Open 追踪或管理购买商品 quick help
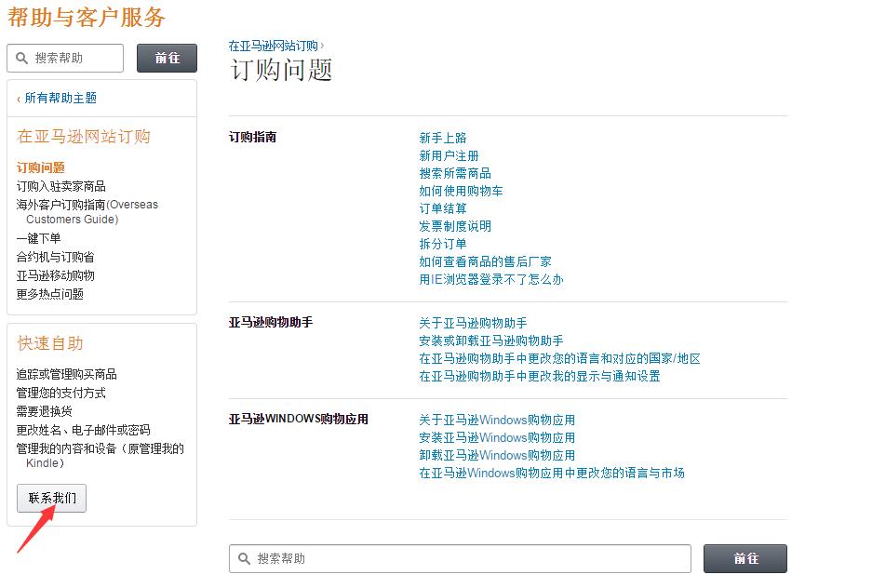 pyautogui.click(x=66, y=374)
